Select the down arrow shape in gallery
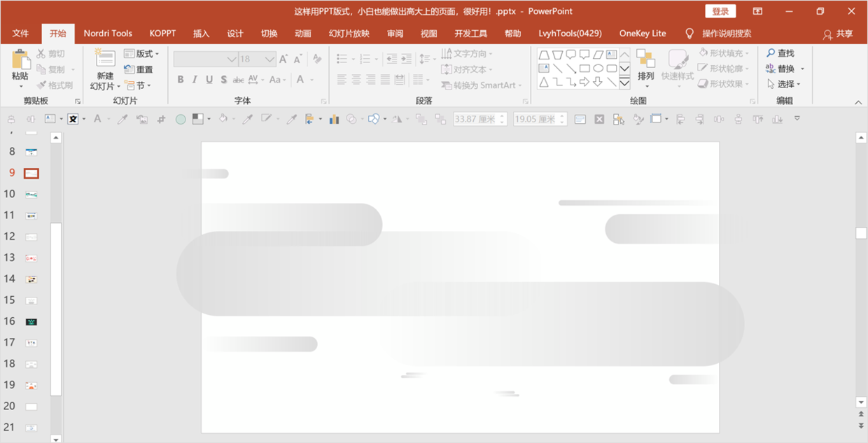Image resolution: width=868 pixels, height=443 pixels. [598, 82]
